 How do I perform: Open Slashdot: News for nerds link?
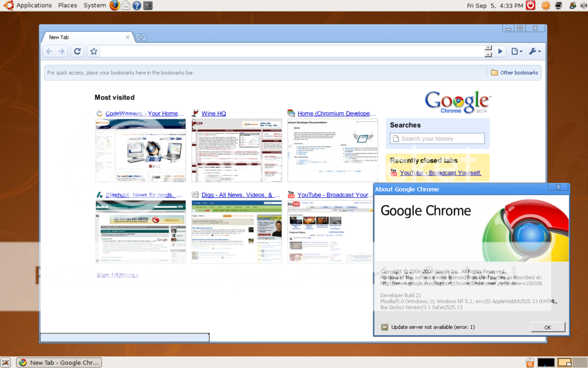point(144,195)
